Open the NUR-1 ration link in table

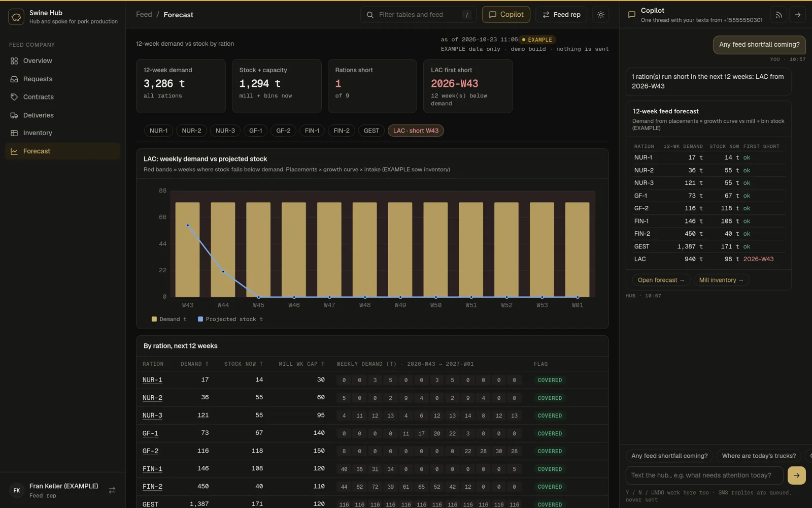pyautogui.click(x=152, y=380)
